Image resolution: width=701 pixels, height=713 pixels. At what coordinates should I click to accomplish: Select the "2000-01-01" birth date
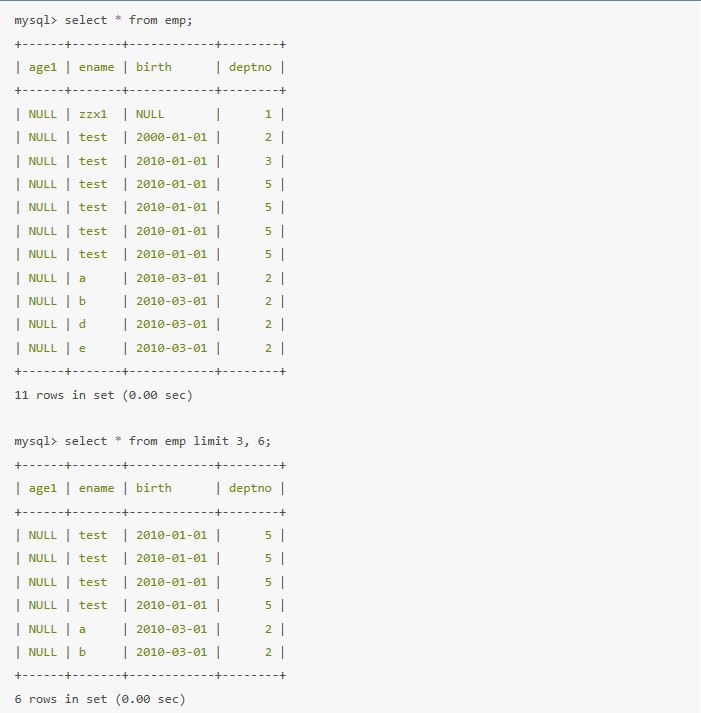click(x=171, y=137)
